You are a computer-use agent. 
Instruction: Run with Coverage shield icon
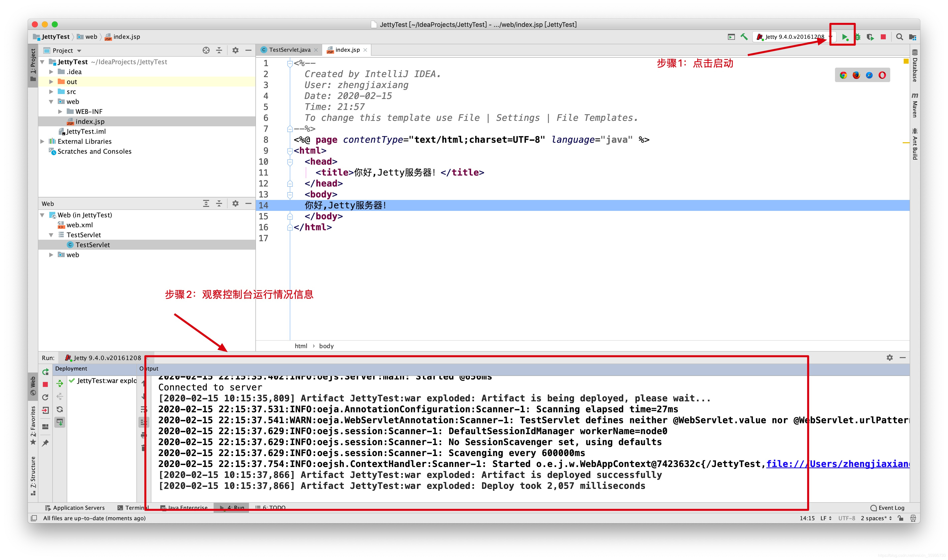(x=870, y=37)
